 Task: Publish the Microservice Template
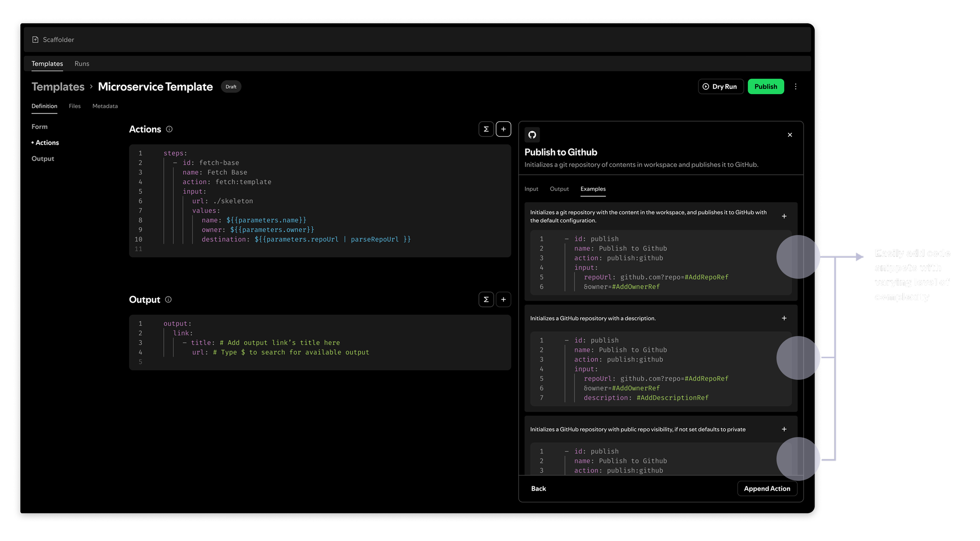766,87
